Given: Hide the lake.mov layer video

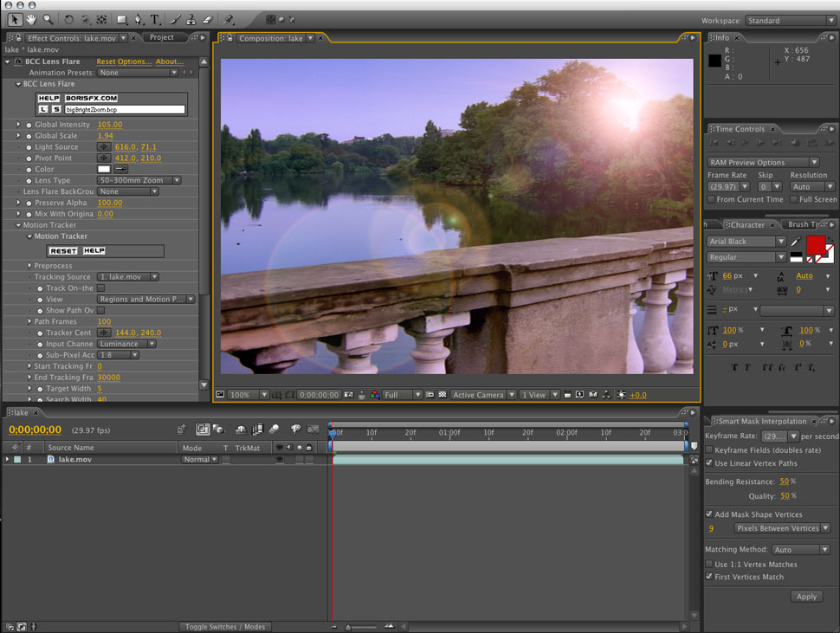Looking at the screenshot, I should 279,460.
